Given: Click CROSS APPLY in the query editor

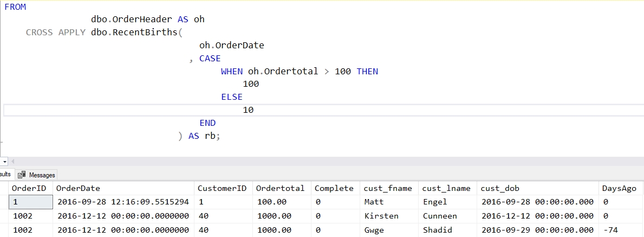Looking at the screenshot, I should (55, 32).
